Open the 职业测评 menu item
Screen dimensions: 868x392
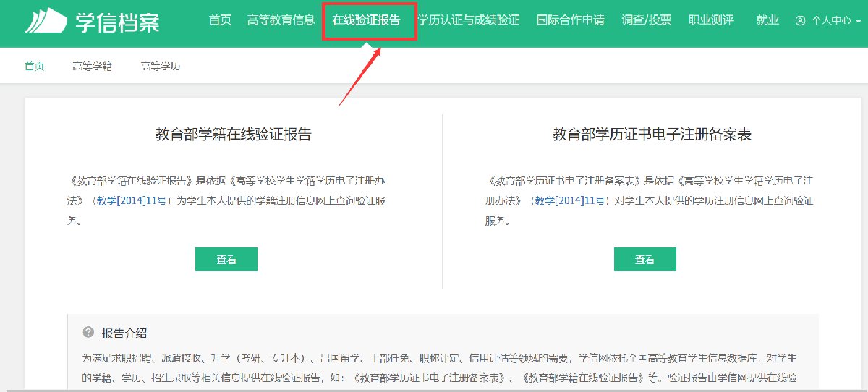point(710,20)
